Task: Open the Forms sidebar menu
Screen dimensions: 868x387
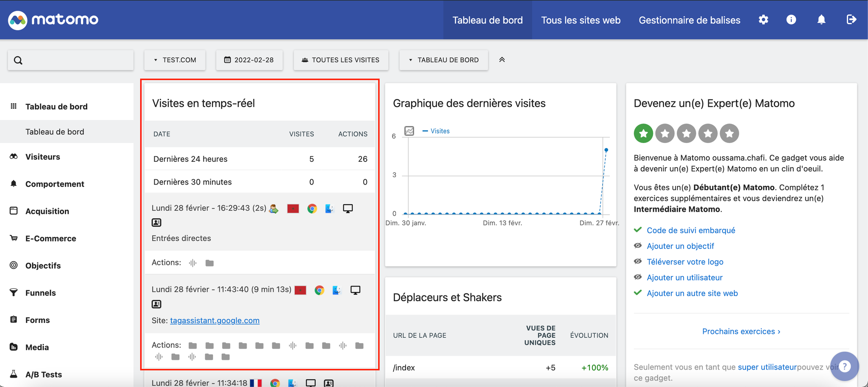Action: pyautogui.click(x=37, y=320)
